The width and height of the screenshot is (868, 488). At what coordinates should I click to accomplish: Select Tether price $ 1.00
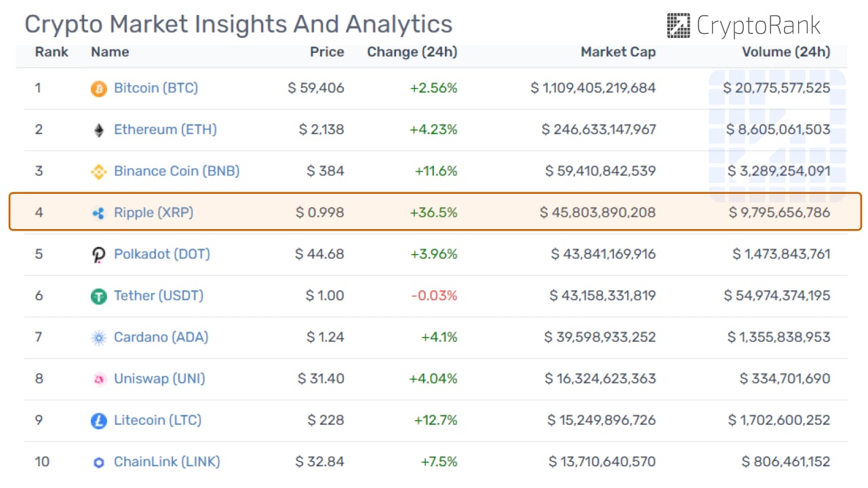pyautogui.click(x=325, y=296)
